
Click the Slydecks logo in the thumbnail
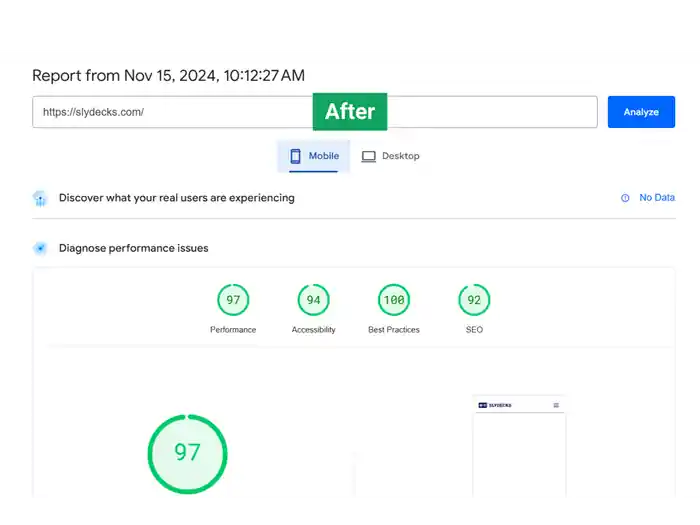pos(495,405)
